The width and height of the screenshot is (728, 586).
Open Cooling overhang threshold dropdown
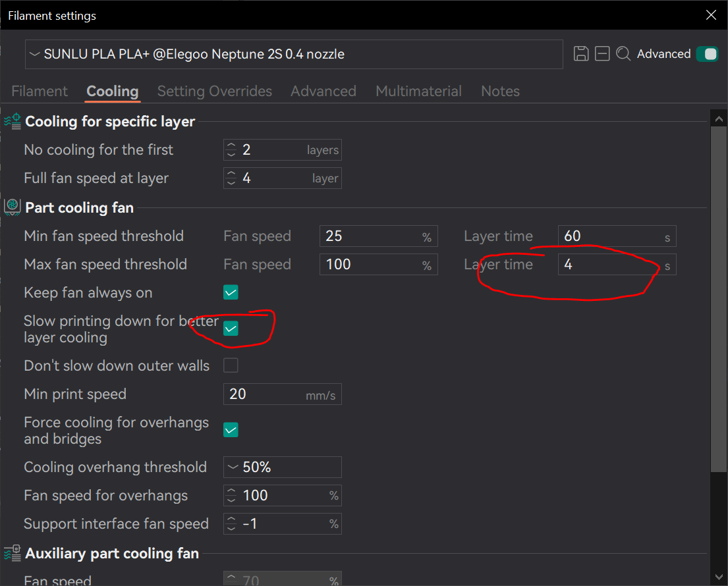[x=282, y=467]
